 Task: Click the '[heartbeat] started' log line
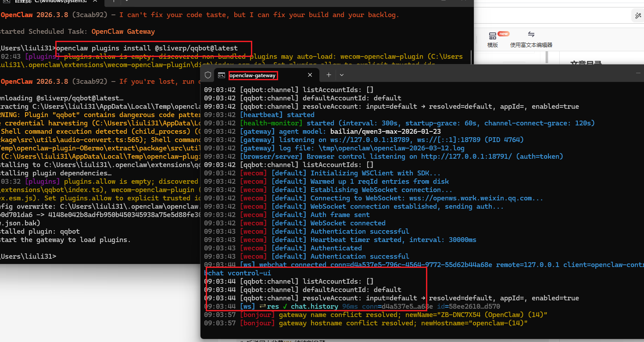[x=259, y=115]
